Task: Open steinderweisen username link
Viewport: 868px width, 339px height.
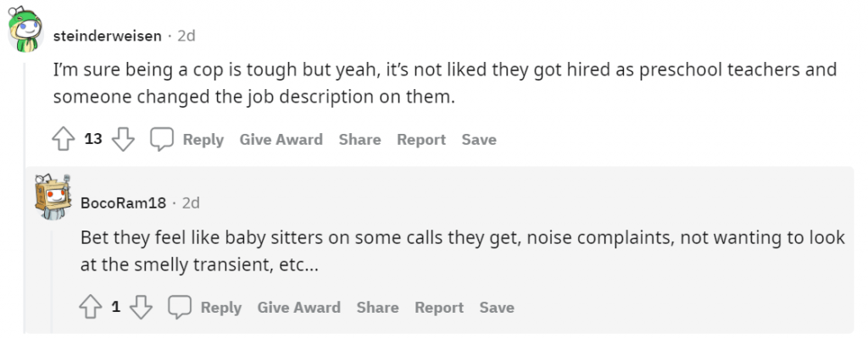Action: click(106, 36)
